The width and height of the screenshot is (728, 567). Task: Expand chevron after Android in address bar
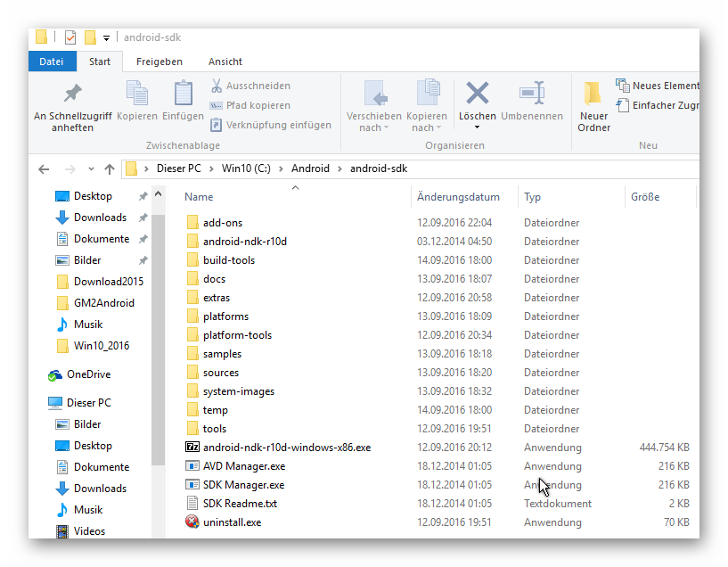(339, 168)
